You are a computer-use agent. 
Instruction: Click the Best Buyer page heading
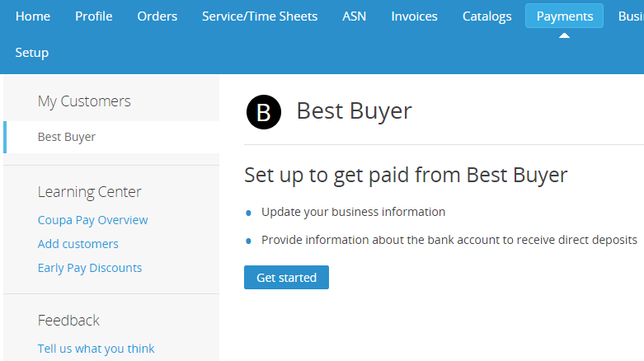coord(354,111)
